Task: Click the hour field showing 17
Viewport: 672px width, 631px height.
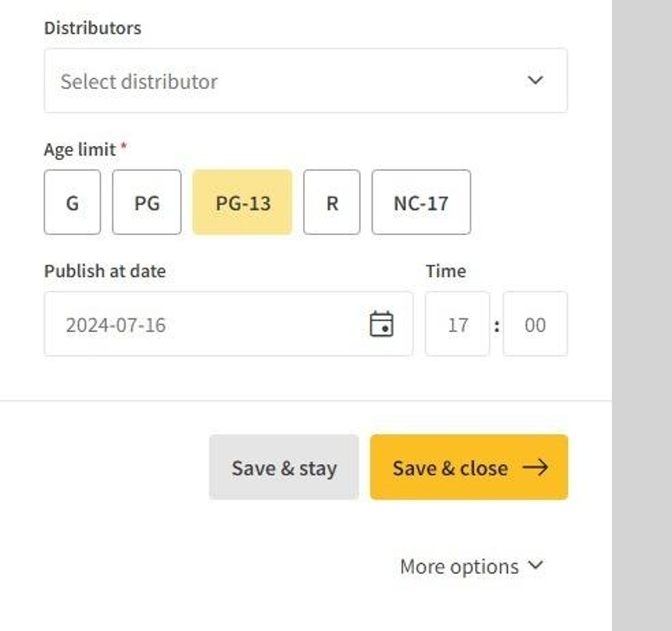Action: (458, 324)
